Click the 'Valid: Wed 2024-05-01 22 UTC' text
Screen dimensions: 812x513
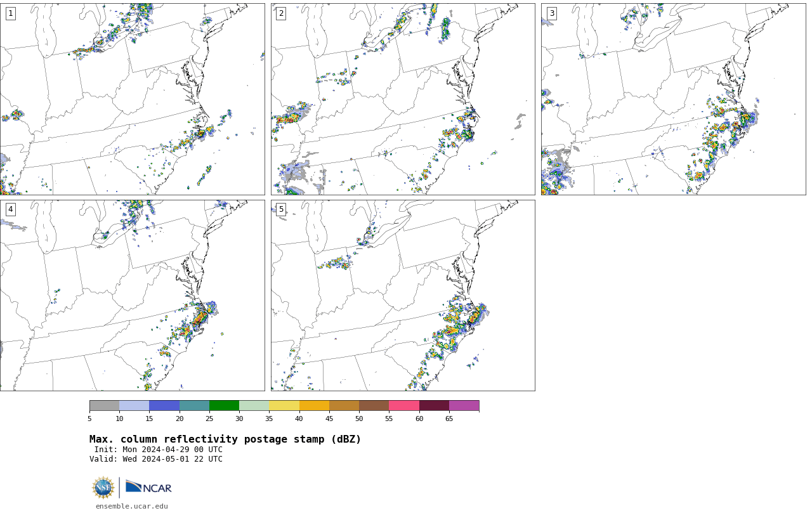click(156, 459)
